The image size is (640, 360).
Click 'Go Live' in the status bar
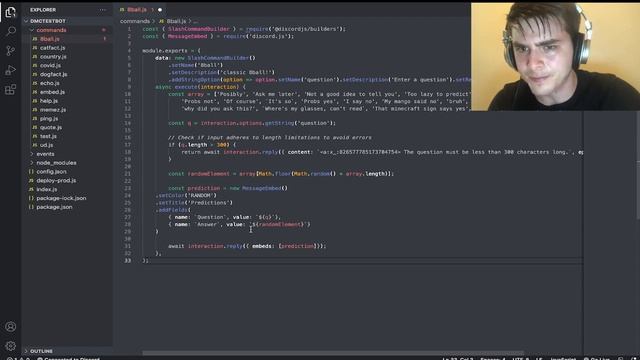pyautogui.click(x=596, y=358)
